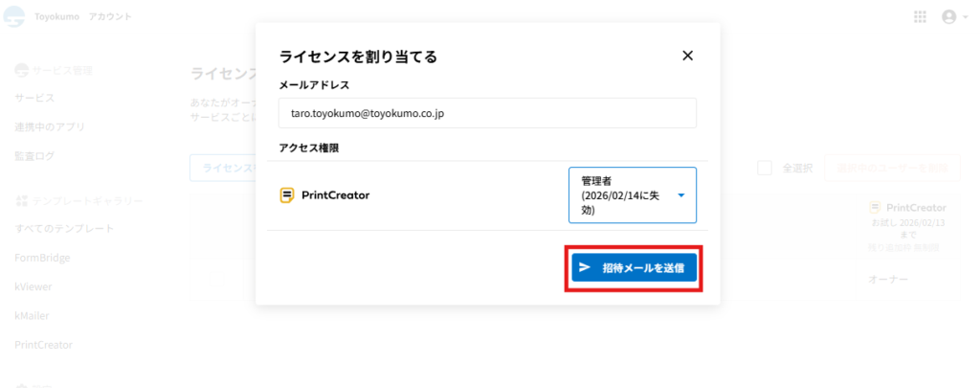Close the license assignment dialog

687,56
